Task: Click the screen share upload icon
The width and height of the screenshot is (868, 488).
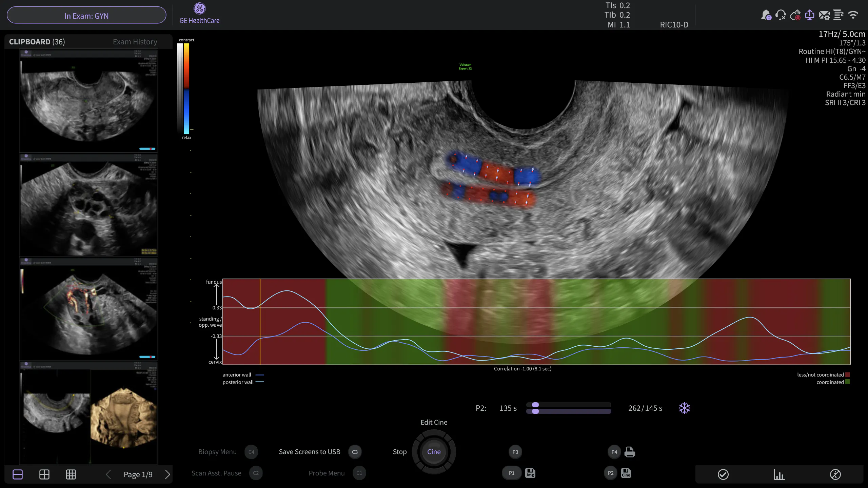Action: coord(810,15)
